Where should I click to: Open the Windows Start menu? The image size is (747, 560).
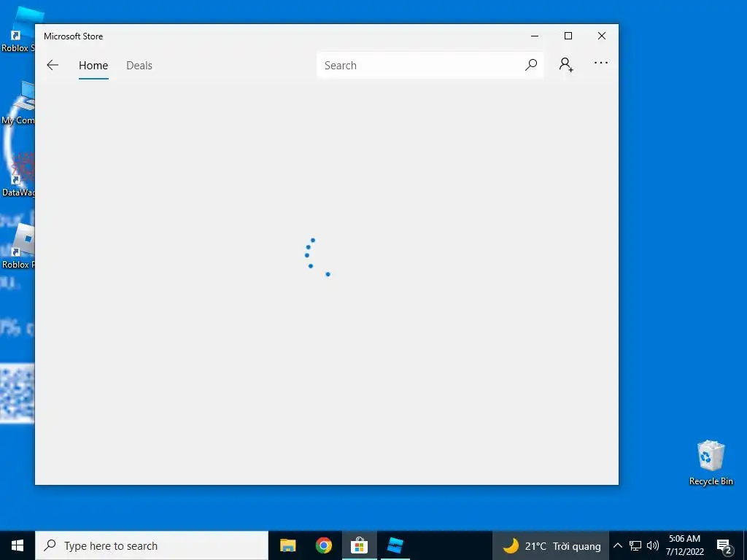[x=18, y=545]
